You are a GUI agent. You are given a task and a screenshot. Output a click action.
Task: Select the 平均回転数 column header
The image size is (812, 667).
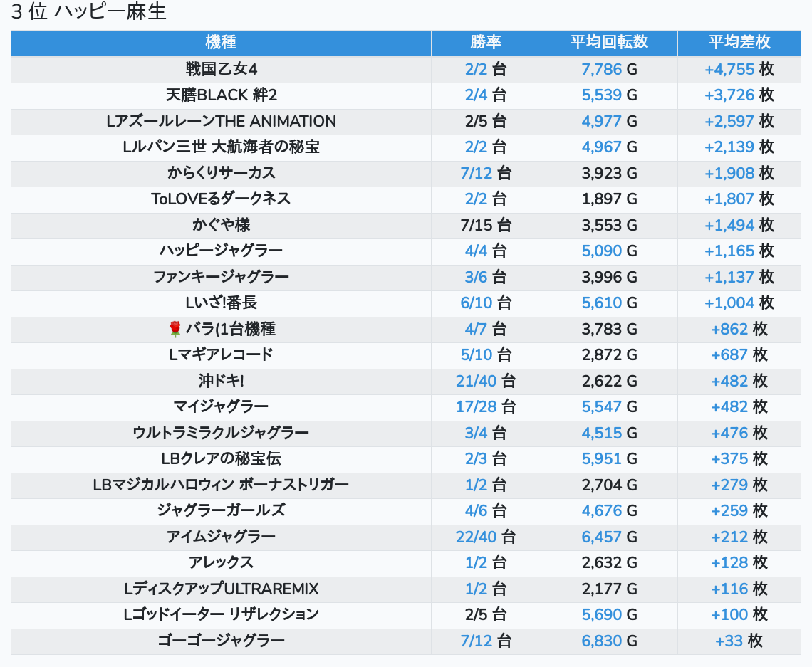[609, 43]
